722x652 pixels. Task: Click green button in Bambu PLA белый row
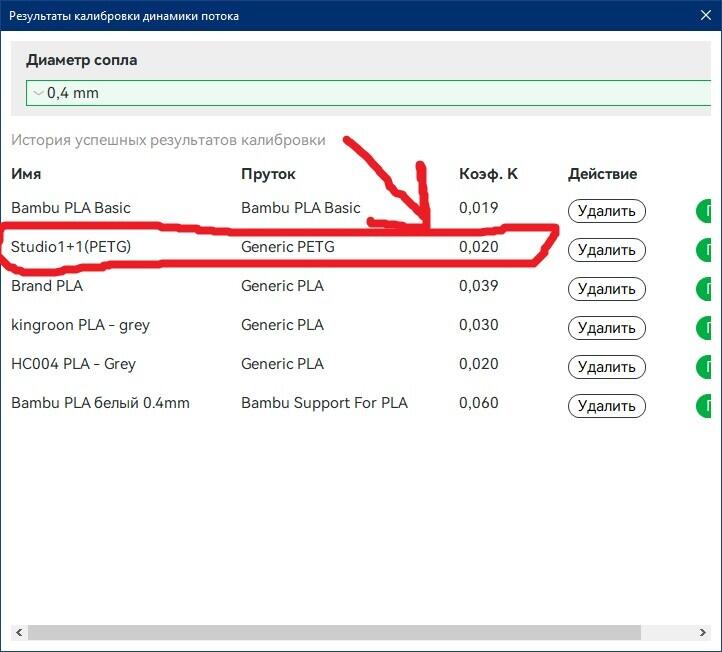704,406
